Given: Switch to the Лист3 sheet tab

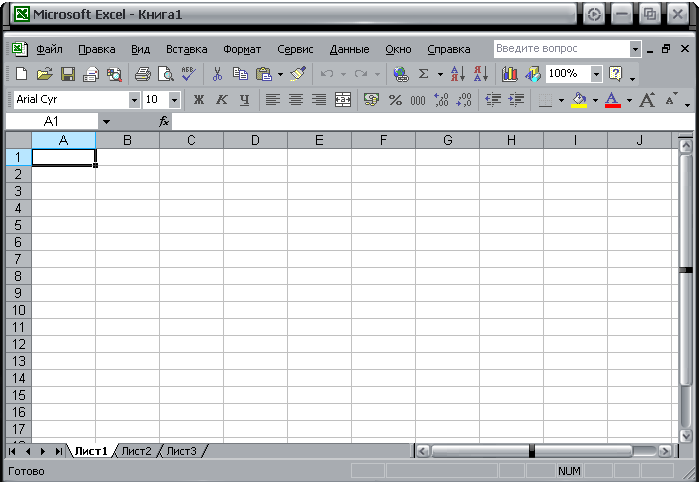Looking at the screenshot, I should pyautogui.click(x=181, y=451).
